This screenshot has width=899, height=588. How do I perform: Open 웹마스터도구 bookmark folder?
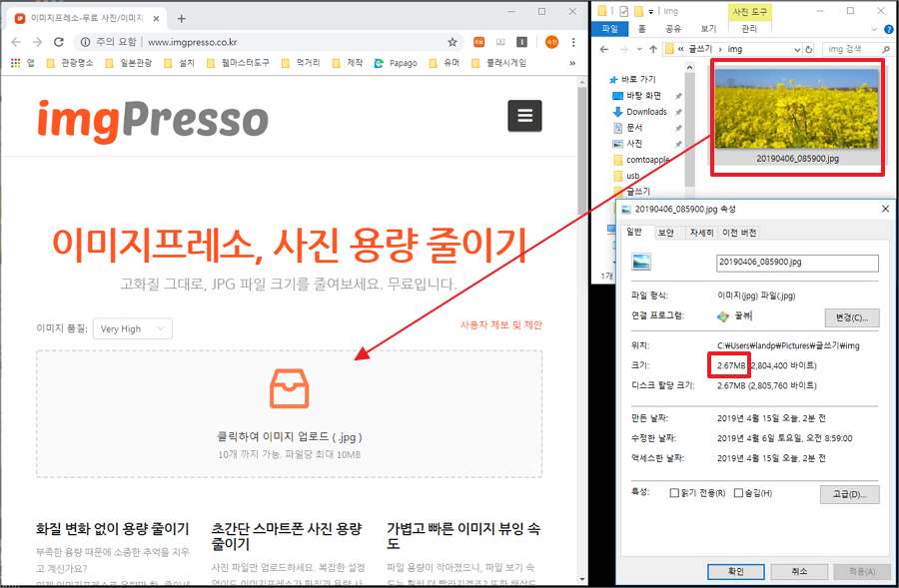[x=238, y=63]
